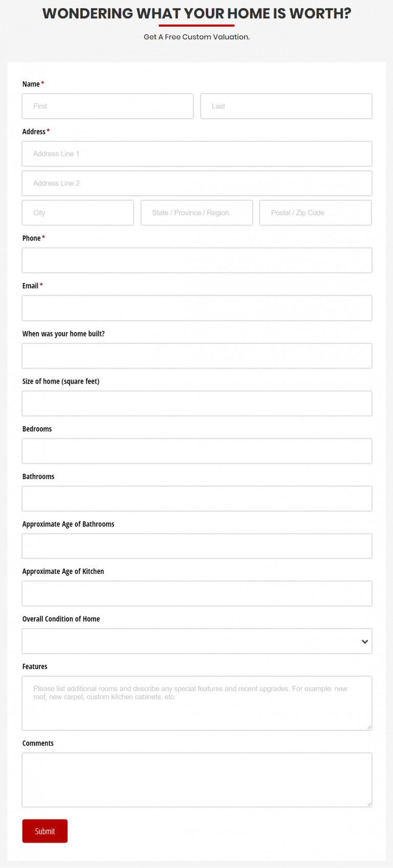Click the 'Size of home' input field
Image resolution: width=393 pixels, height=868 pixels.
click(x=196, y=403)
